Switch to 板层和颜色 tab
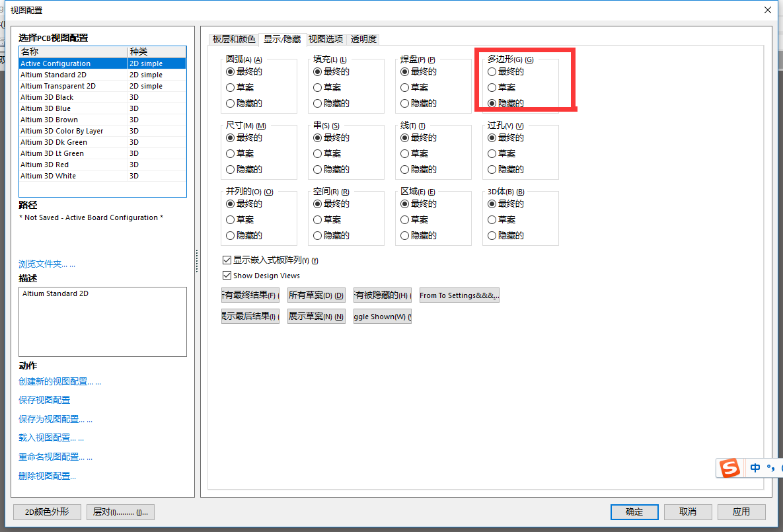783x532 pixels. 234,39
